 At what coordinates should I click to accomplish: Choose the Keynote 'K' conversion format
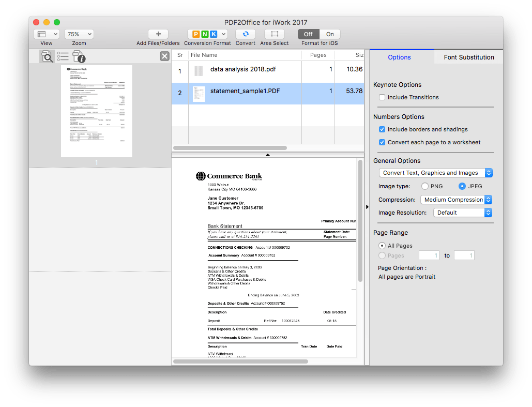[212, 34]
